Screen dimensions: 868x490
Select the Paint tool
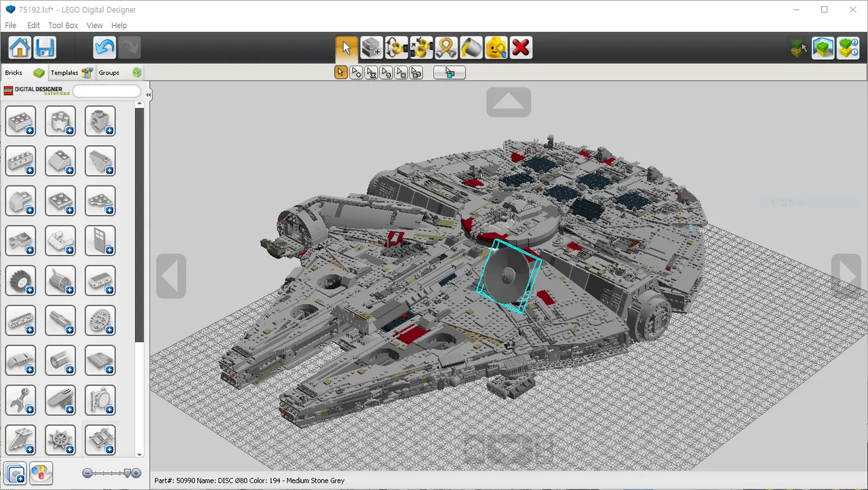[x=471, y=48]
